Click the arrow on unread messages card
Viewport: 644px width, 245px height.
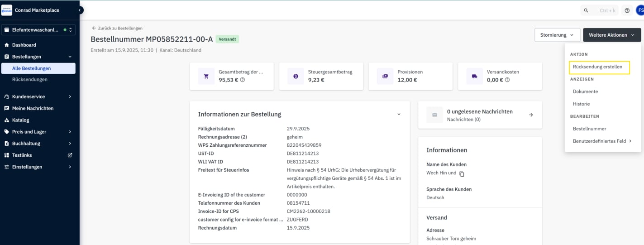(x=531, y=115)
